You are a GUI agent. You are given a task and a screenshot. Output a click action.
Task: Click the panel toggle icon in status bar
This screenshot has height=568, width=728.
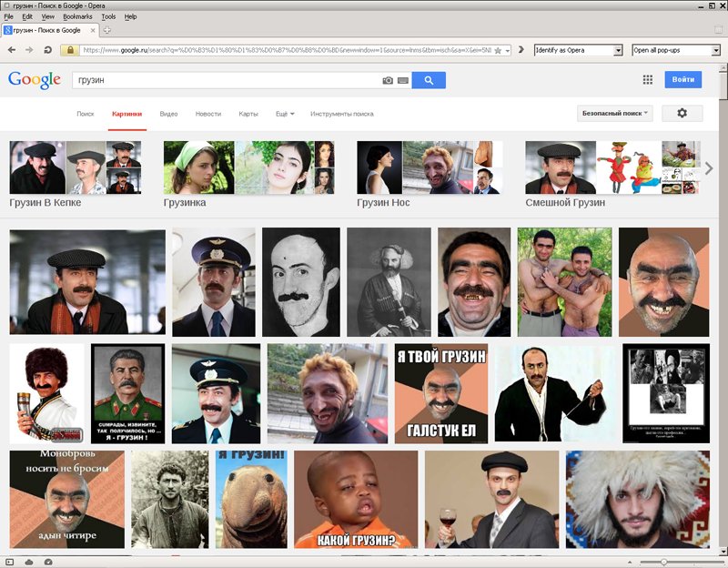click(x=10, y=562)
